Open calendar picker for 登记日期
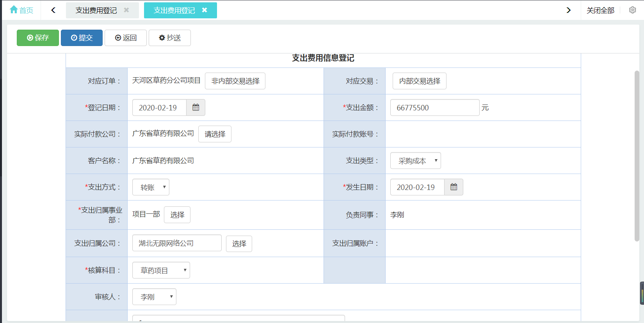 [x=196, y=108]
